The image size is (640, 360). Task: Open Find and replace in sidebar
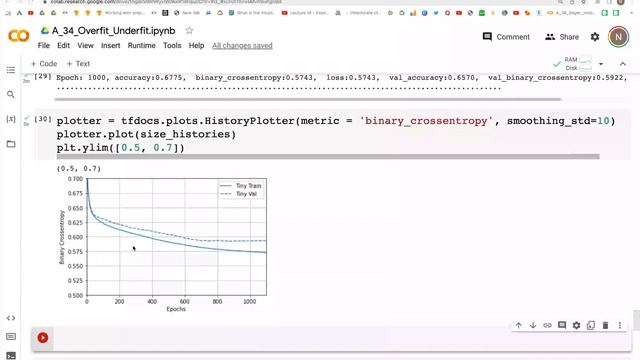click(x=11, y=95)
